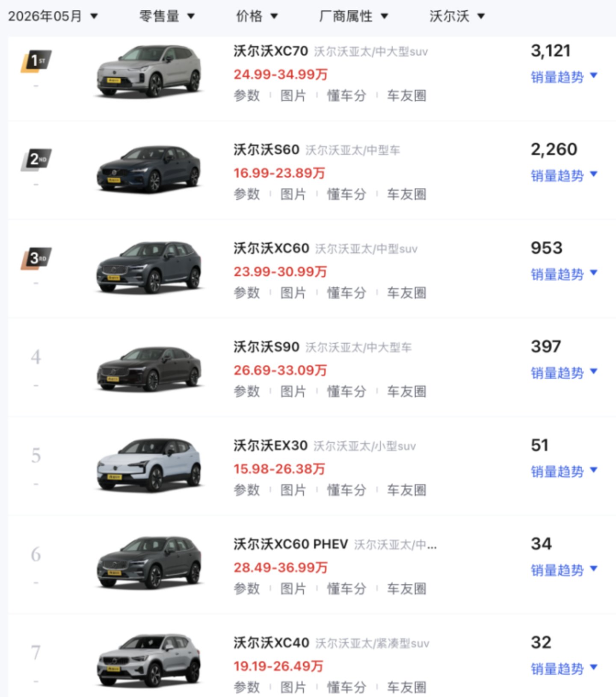Open 车友圈 link for Volvo EX30
The height and width of the screenshot is (697, 616).
click(406, 490)
